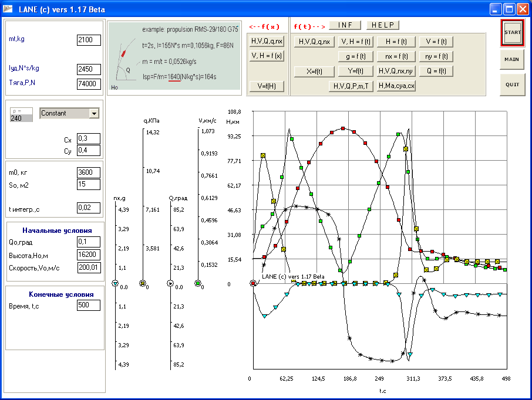This screenshot has width=532, height=400.
Task: Click the LANE app icon in title bar
Action: click(x=8, y=9)
